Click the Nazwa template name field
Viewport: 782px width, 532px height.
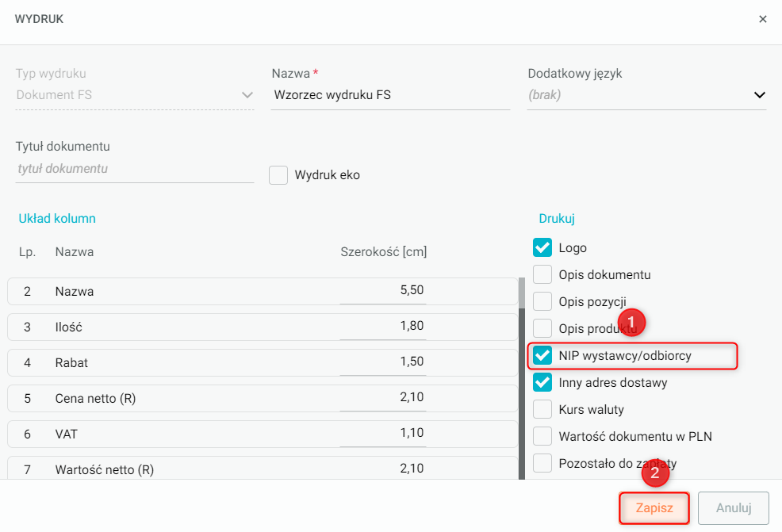pyautogui.click(x=389, y=95)
